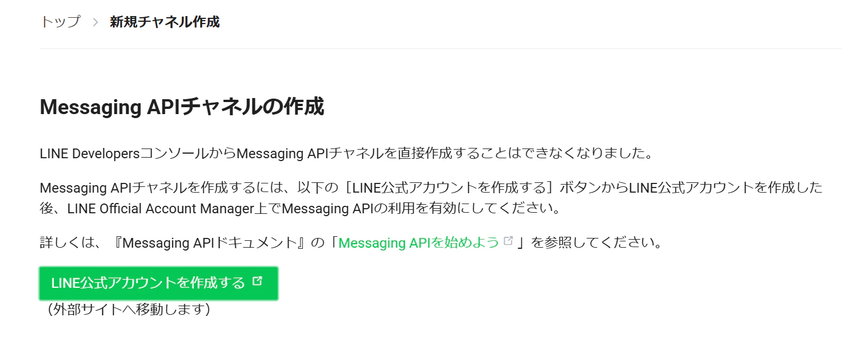The height and width of the screenshot is (344, 868).
Task: Go to トップ via the breadcrumb
Action: [60, 22]
